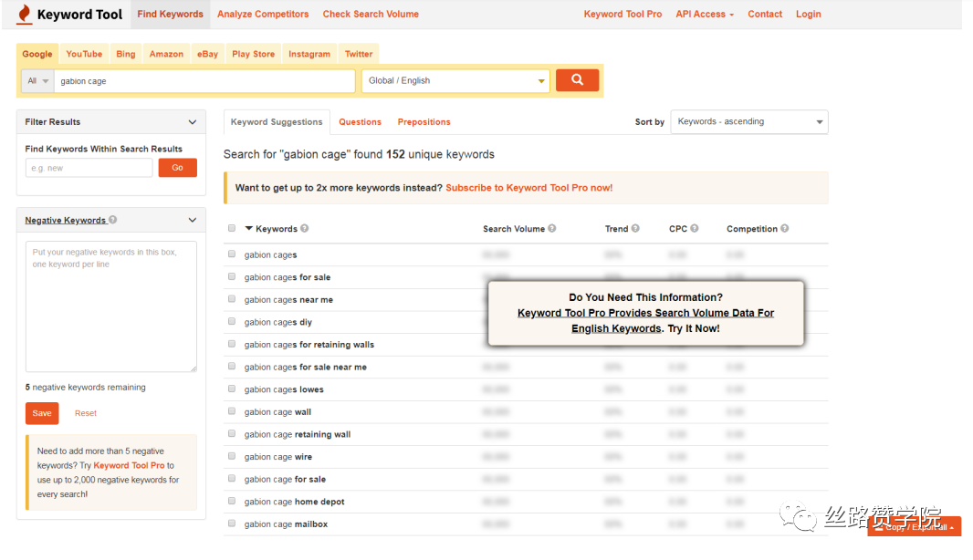Switch to the Instagram tab
Screen dimensions: 973x560
[309, 54]
